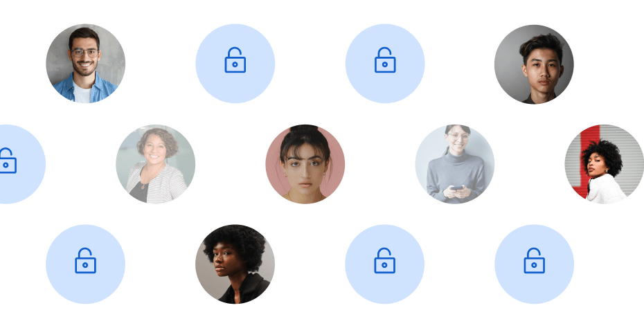Click the lock circle below the bearded man's photo

[85, 264]
